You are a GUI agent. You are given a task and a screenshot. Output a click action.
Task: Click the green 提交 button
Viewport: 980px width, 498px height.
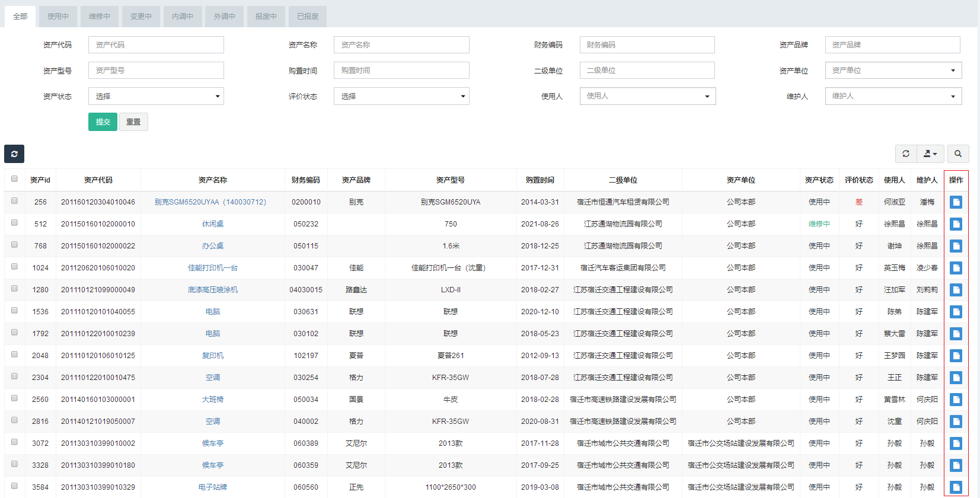click(103, 122)
